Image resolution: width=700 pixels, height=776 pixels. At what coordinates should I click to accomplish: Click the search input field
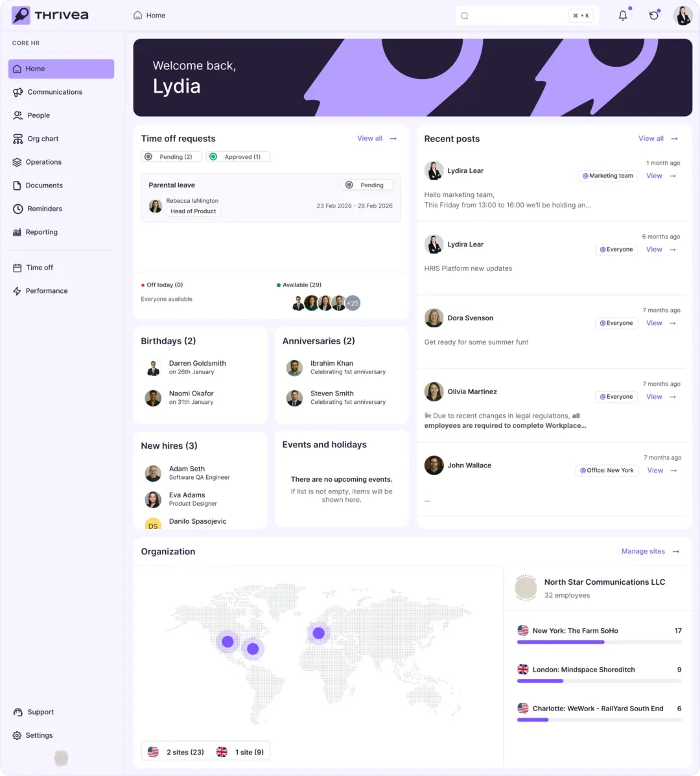click(519, 16)
